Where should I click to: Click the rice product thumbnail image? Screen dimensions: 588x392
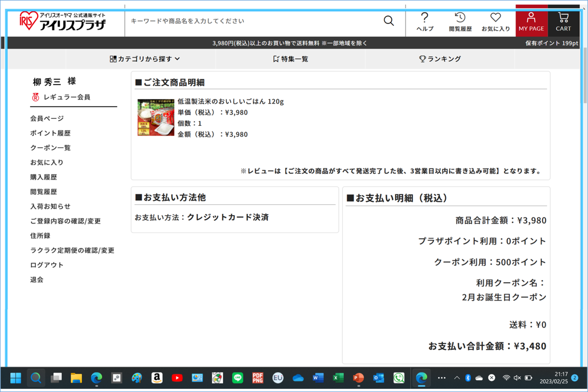click(x=155, y=117)
